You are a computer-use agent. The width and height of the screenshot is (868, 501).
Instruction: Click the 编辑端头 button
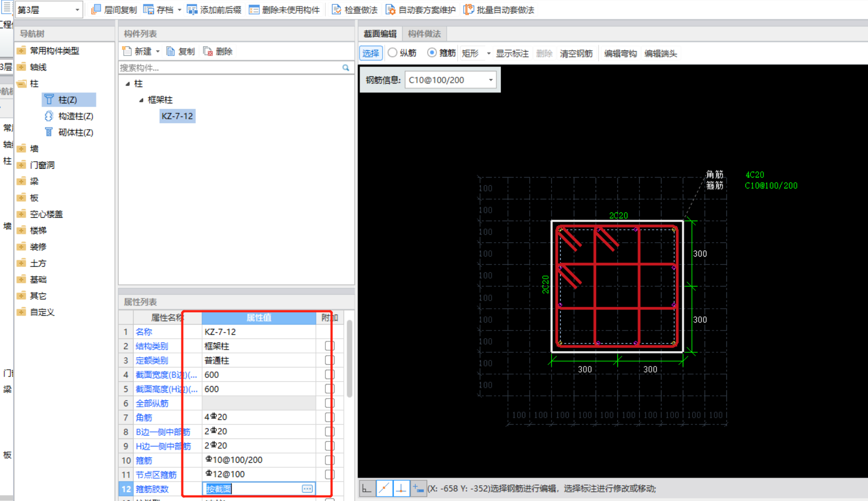tap(660, 53)
